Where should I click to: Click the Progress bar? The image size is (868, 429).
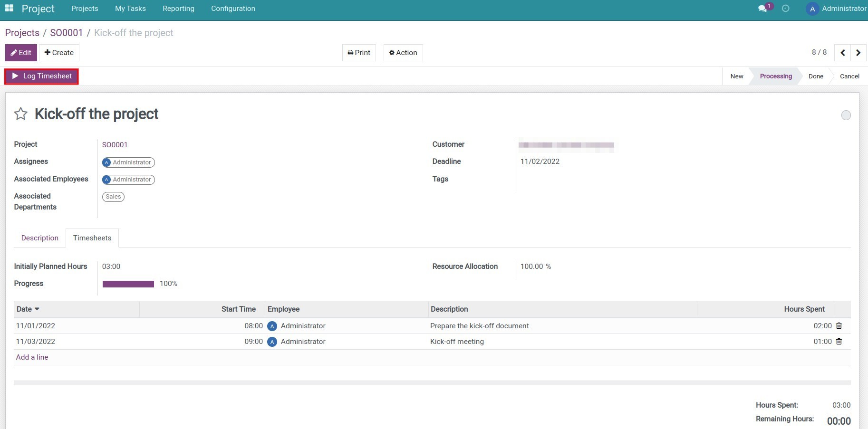pyautogui.click(x=128, y=284)
